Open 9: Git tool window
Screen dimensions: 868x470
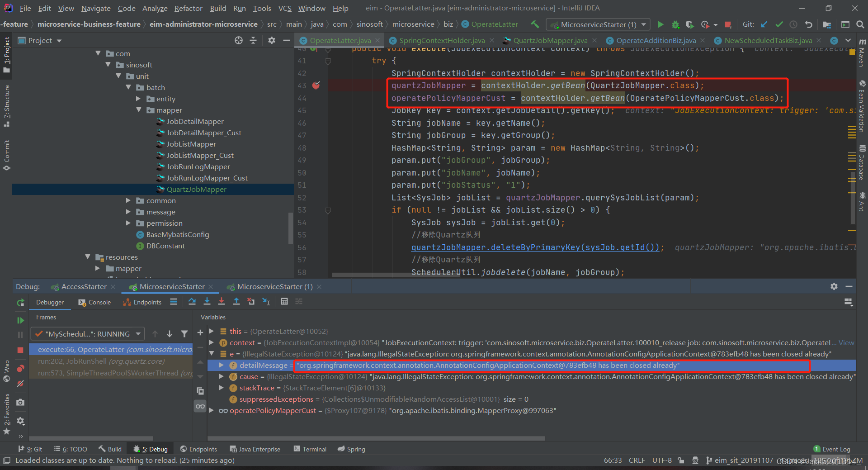[x=30, y=449]
